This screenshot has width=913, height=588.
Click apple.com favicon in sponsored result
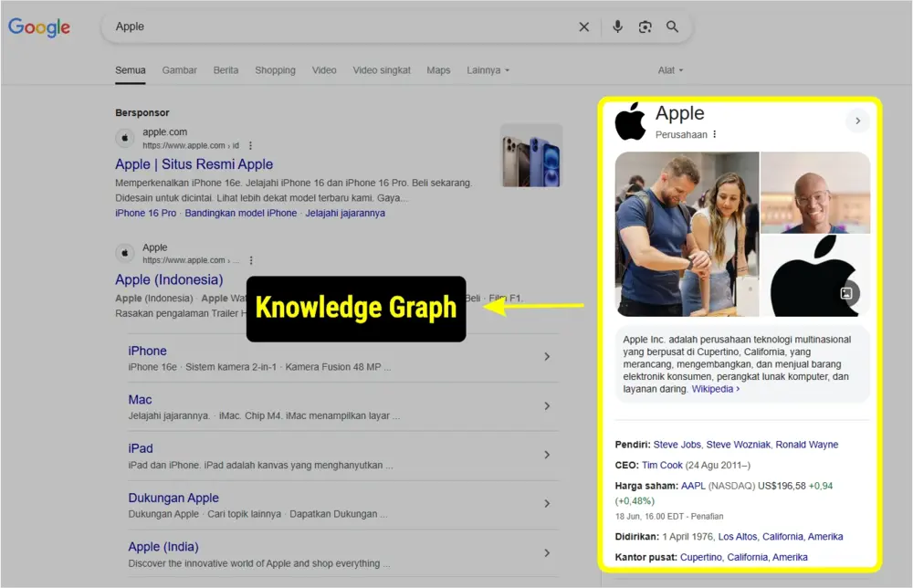pyautogui.click(x=124, y=139)
